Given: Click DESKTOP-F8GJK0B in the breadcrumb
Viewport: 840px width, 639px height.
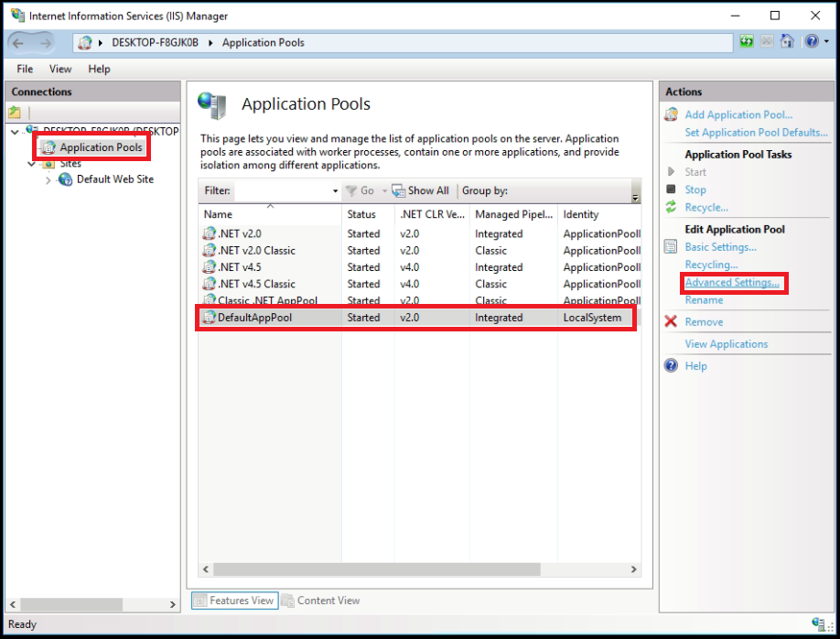Looking at the screenshot, I should point(155,43).
